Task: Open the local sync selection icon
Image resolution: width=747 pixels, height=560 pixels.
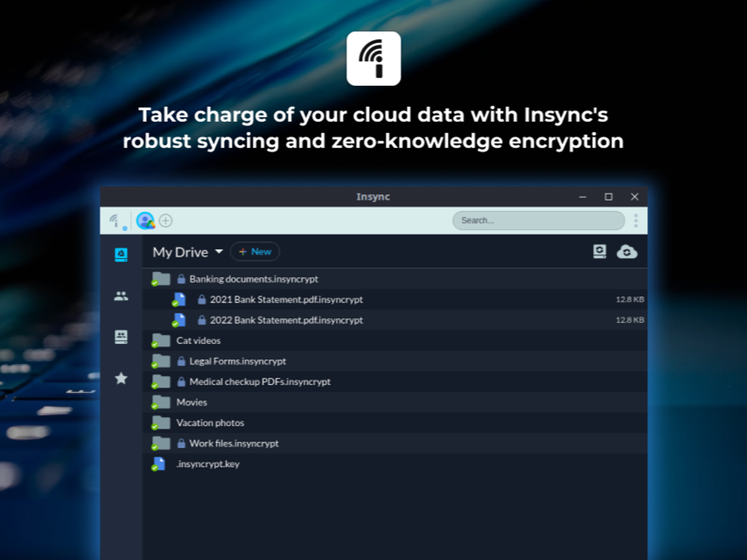Action: coord(599,251)
